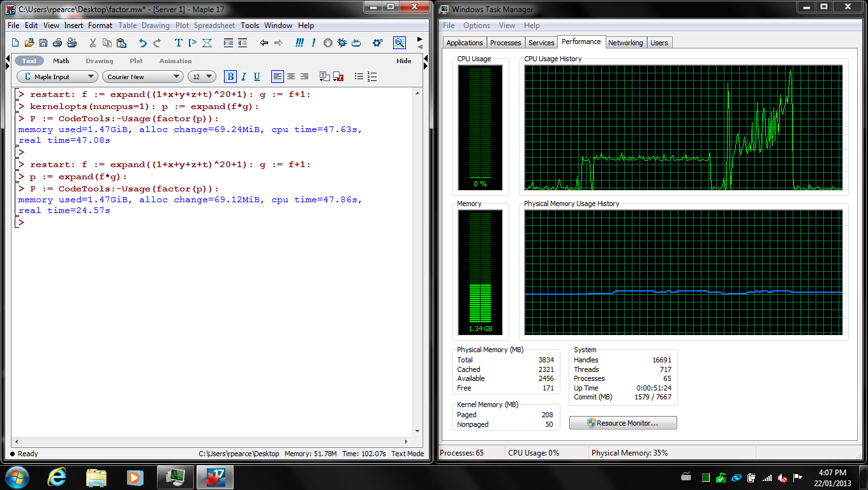This screenshot has width=868, height=490.
Task: Outdent the section in Maple toolbar
Action: 243,43
